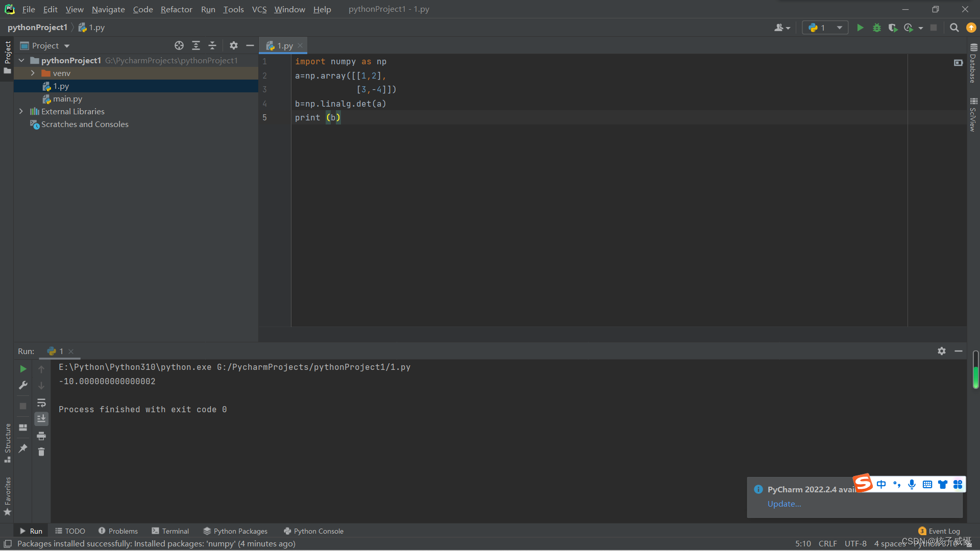Click the Update... link in notification
The image size is (980, 551).
click(784, 504)
